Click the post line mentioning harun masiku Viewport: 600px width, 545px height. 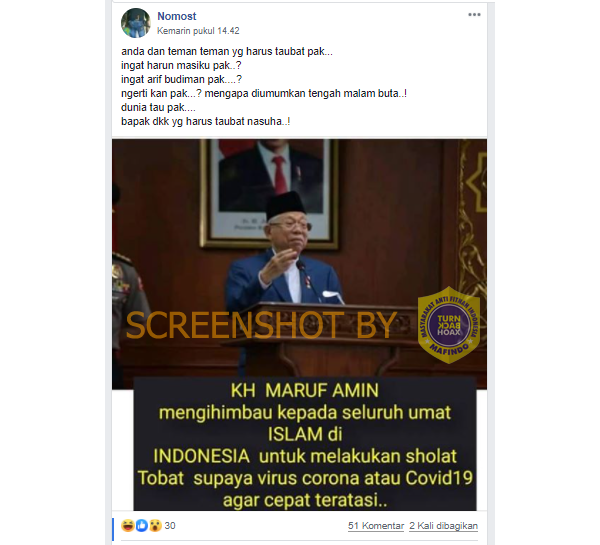point(181,65)
